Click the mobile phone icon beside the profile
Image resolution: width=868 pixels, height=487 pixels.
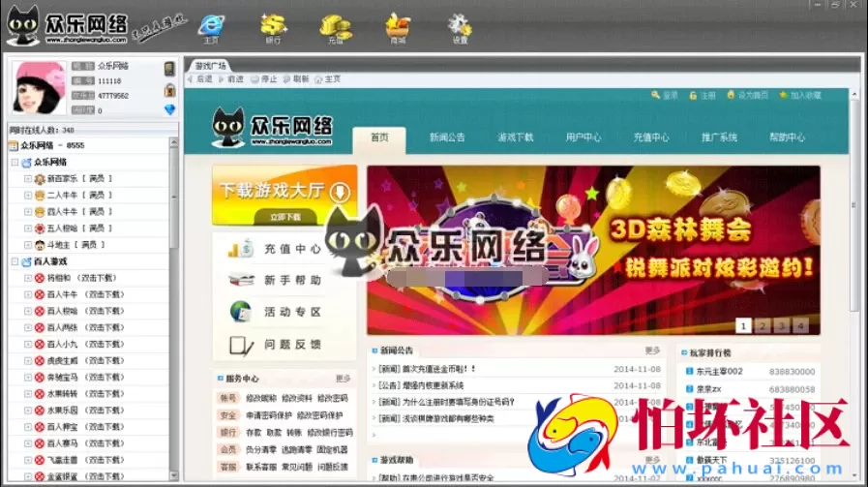(x=169, y=69)
